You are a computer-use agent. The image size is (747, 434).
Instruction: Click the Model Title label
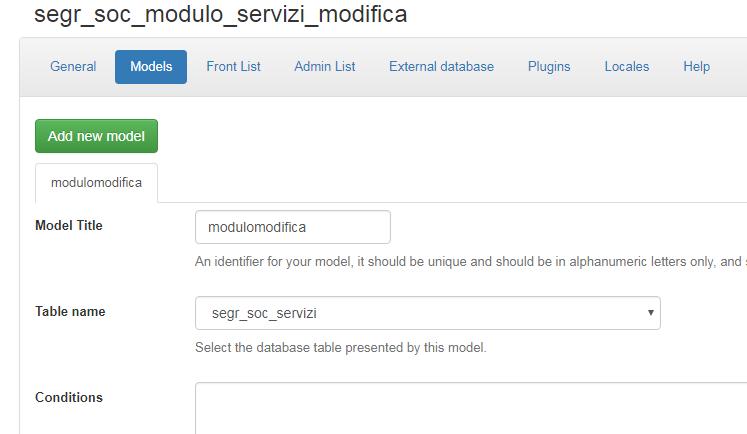click(x=69, y=225)
